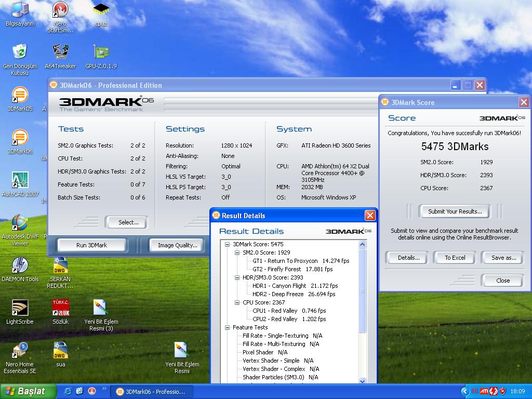Launch 3DMark06 desktop shortcut
Viewport: 532px width, 399px height.
tap(20, 141)
